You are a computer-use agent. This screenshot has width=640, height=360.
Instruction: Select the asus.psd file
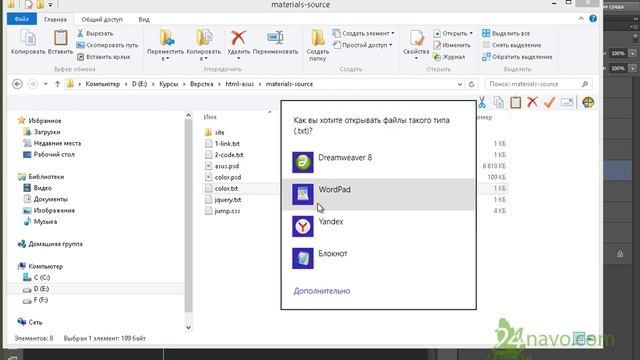(222, 166)
